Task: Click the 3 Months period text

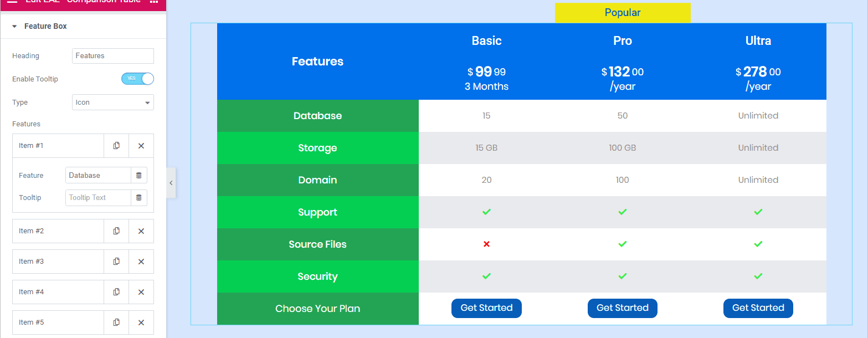Action: (x=486, y=86)
